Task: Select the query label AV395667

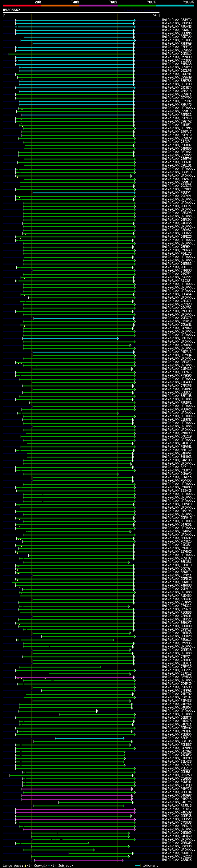Action: pos(11,10)
